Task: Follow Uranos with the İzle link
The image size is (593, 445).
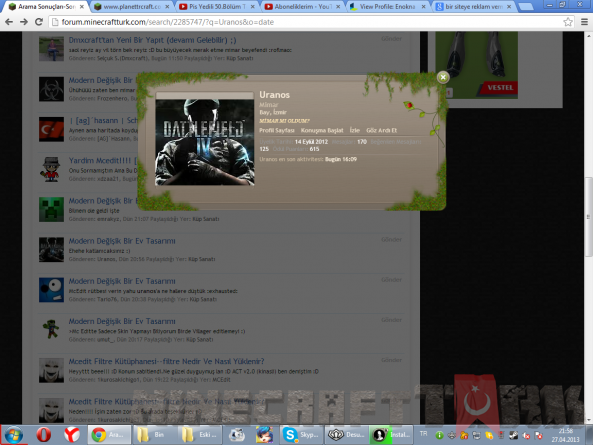Action: pyautogui.click(x=354, y=130)
